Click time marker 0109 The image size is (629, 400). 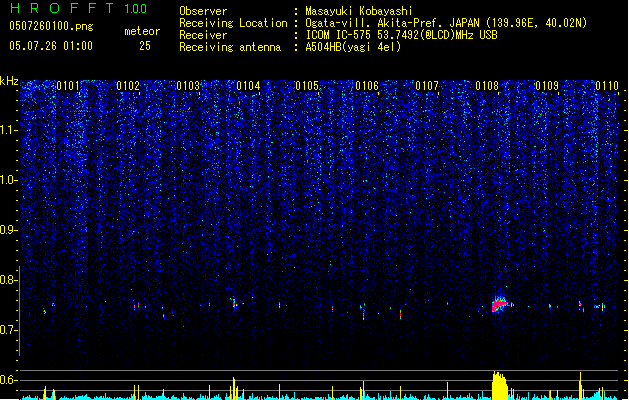[x=547, y=86]
